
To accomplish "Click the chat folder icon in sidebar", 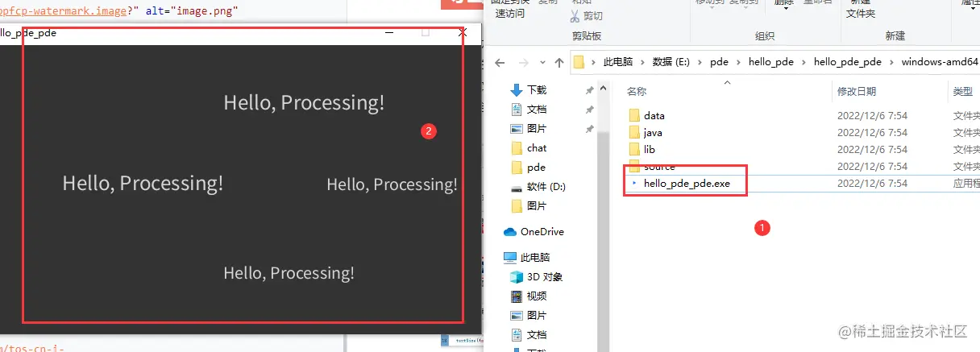I will 517,147.
